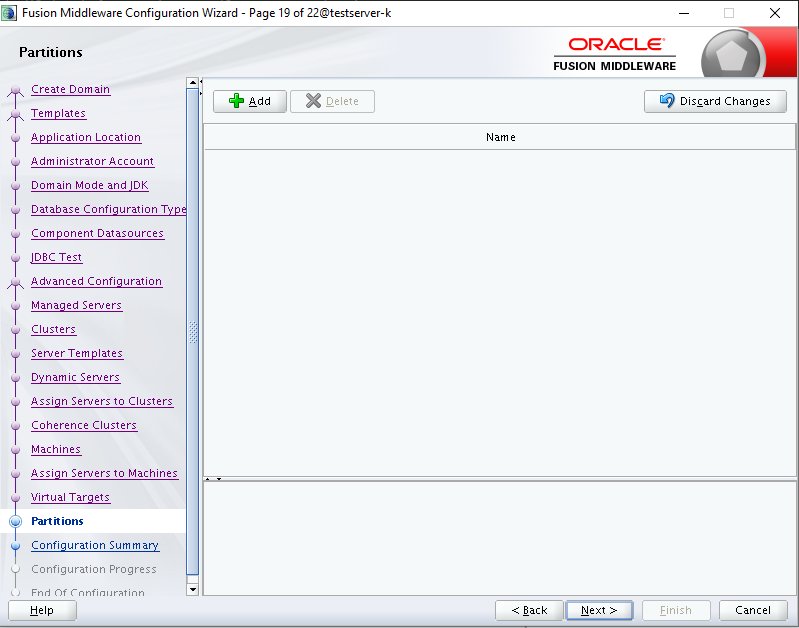The width and height of the screenshot is (799, 628).
Task: Click the undo arrow icon on Discard Changes
Action: coord(667,100)
